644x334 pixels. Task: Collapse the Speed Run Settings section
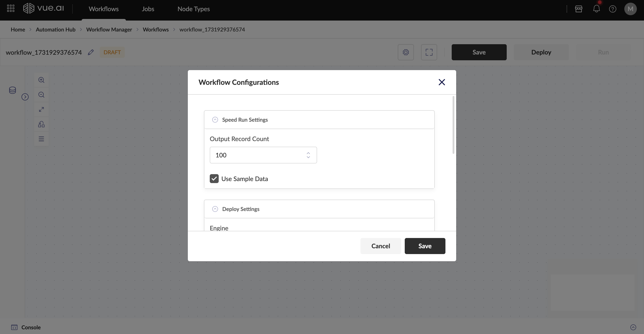215,120
